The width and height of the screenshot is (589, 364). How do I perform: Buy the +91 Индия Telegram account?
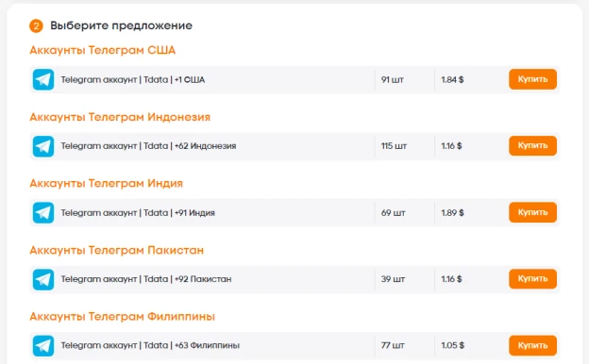[532, 212]
